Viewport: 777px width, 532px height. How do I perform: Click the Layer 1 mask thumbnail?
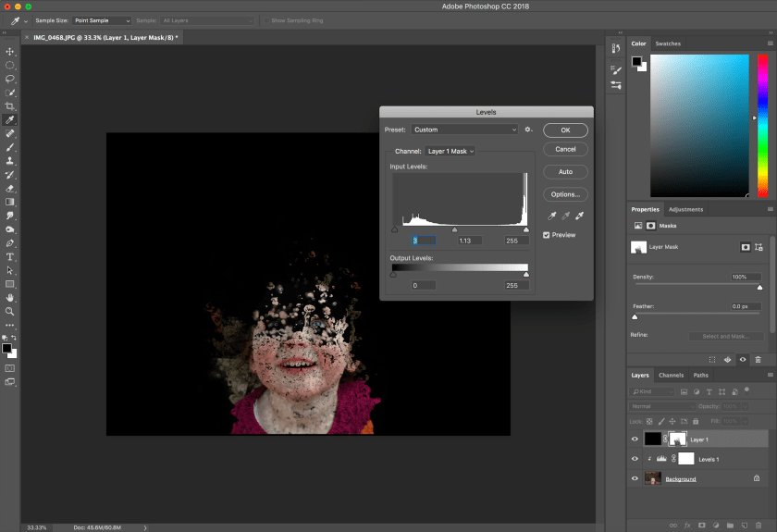coord(677,439)
